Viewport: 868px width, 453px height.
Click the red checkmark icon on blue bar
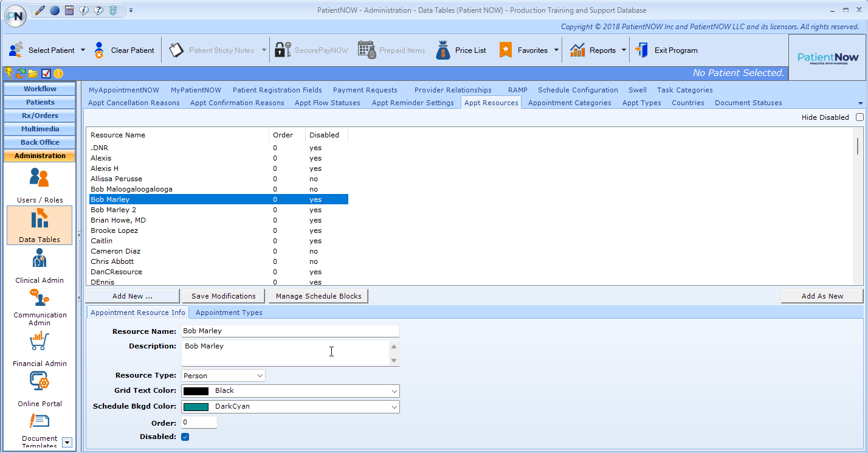click(45, 73)
